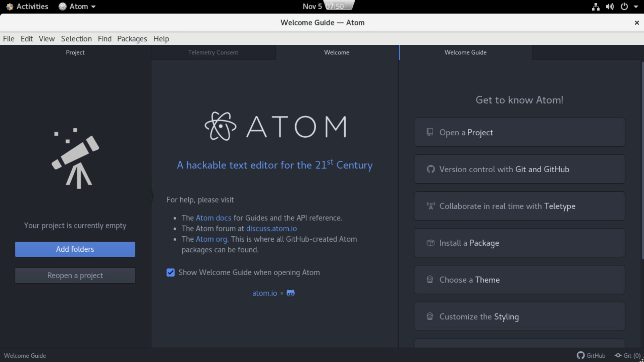Click the GitHub label in status bar
The image size is (644, 362).
coord(596,356)
